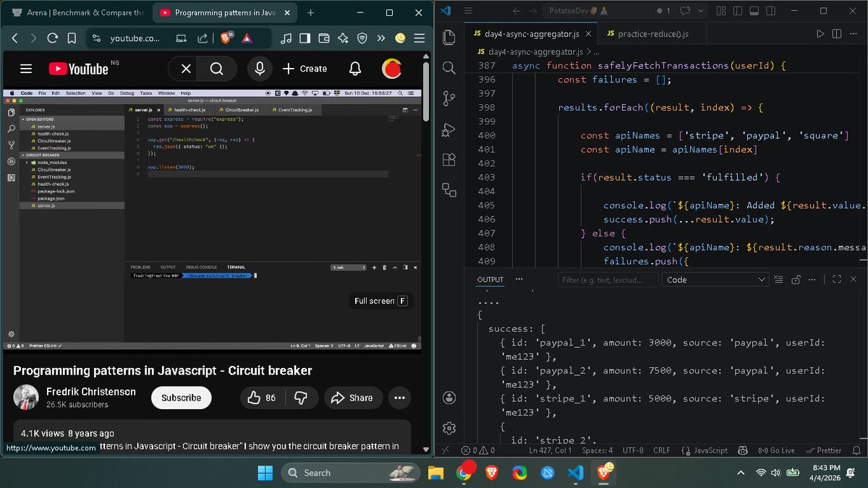The image size is (868, 488).
Task: Open YouTube notifications bell
Action: (x=355, y=69)
